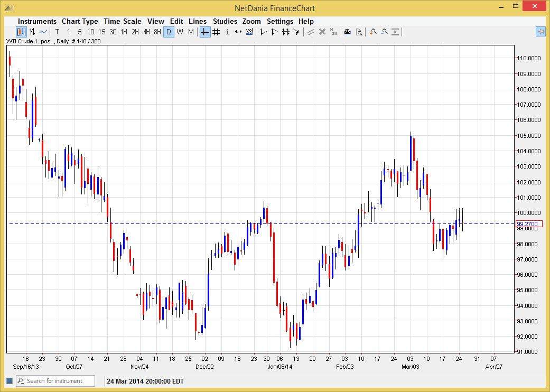Select the 4H time interval button
This screenshot has height=392, width=550.
click(x=146, y=32)
